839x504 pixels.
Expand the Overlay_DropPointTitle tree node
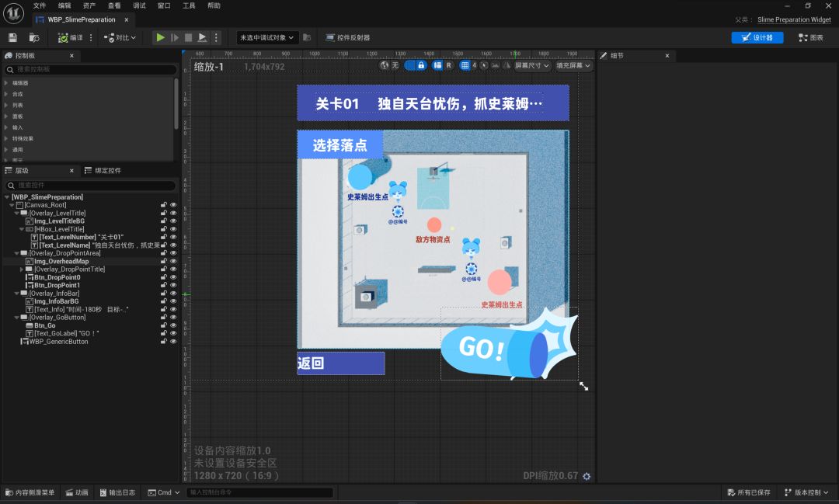coord(22,269)
